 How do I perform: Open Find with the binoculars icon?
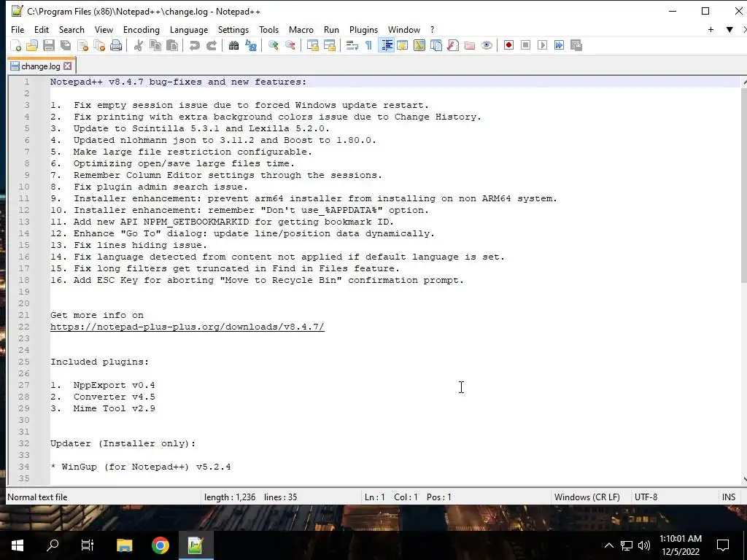[233, 45]
